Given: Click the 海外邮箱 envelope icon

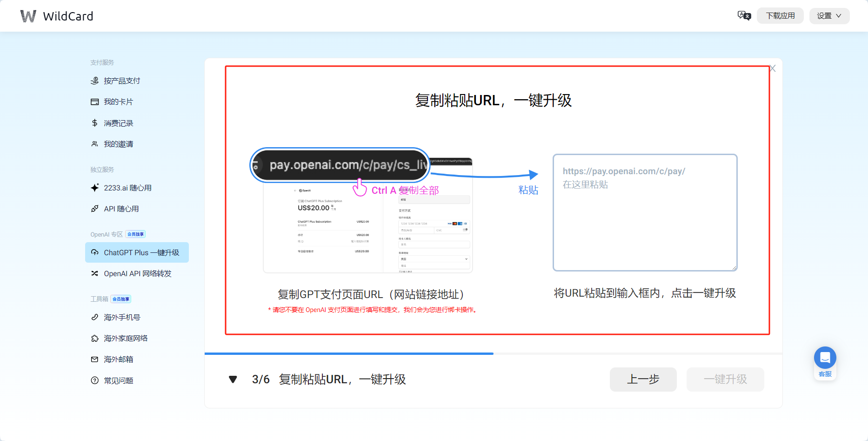Looking at the screenshot, I should [95, 360].
